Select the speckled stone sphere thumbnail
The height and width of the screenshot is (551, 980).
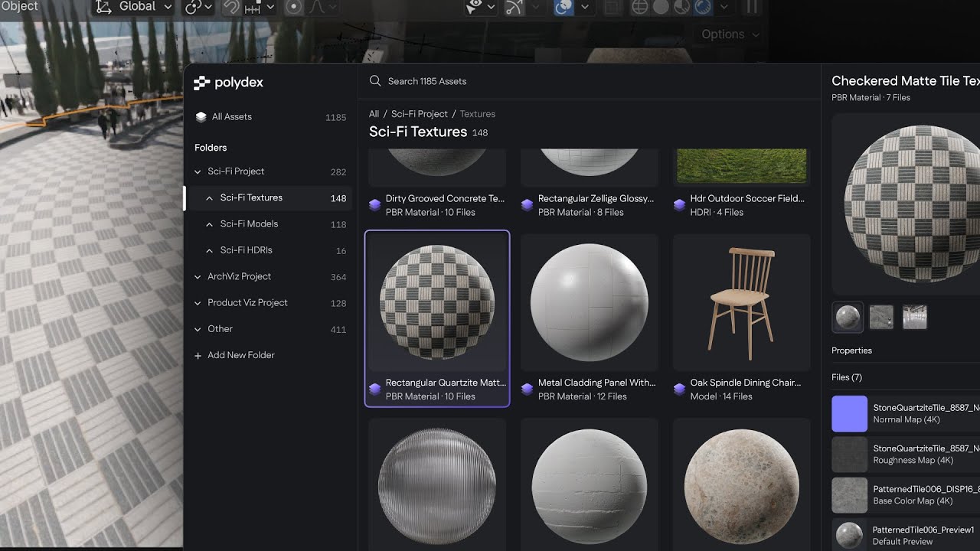click(741, 484)
